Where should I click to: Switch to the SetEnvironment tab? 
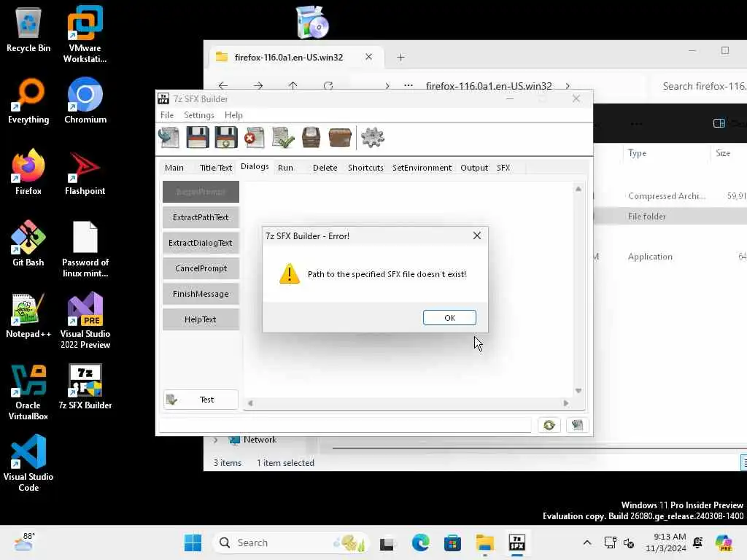(x=422, y=168)
